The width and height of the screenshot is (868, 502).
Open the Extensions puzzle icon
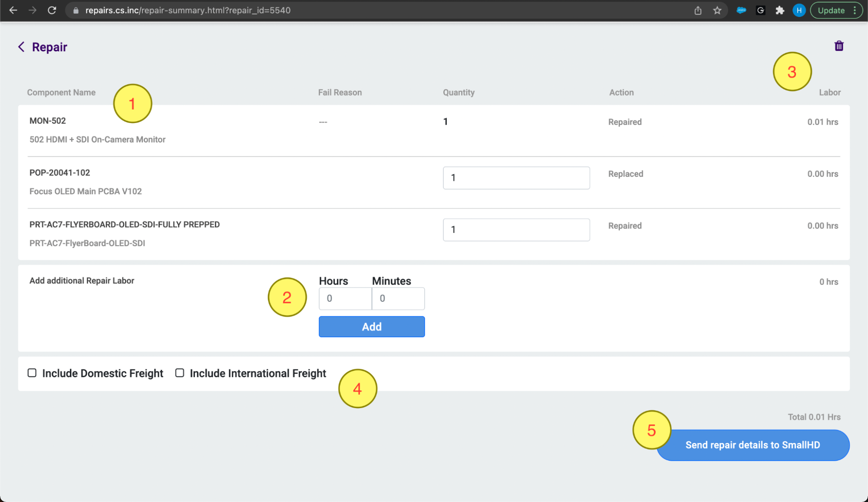(780, 10)
